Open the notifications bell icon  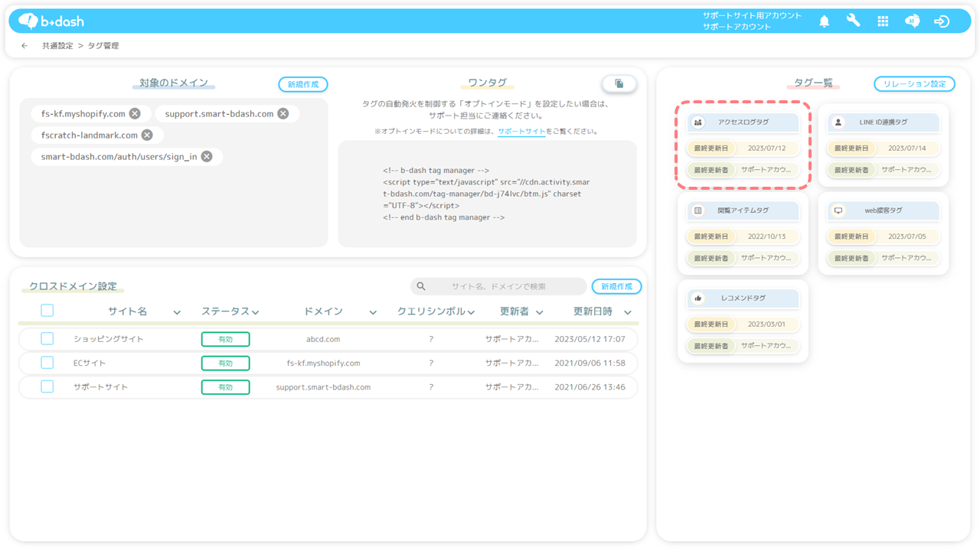[x=824, y=21]
